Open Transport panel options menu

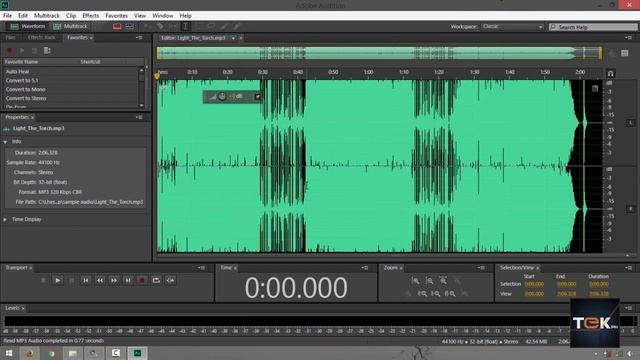click(201, 268)
